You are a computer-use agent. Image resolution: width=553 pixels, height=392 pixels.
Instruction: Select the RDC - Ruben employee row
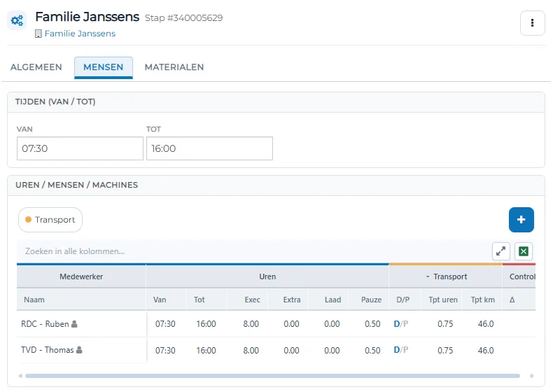tap(276, 324)
